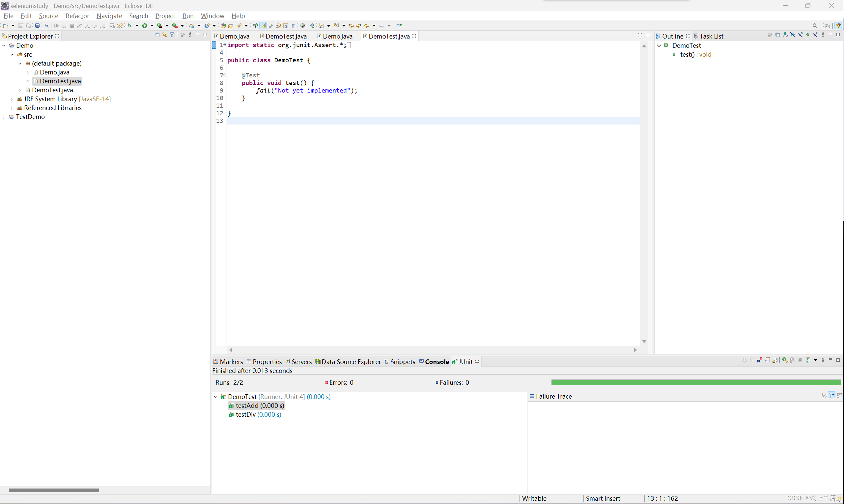Switch to the Console tab

pyautogui.click(x=436, y=362)
